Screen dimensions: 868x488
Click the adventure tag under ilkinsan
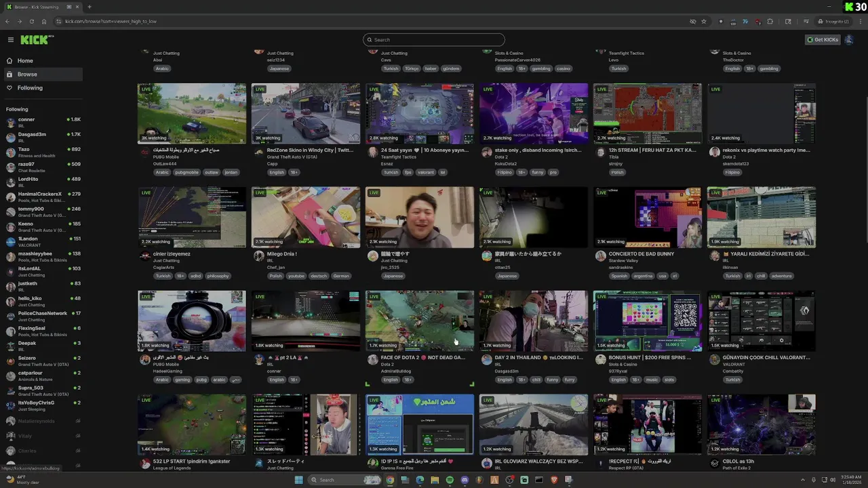tap(782, 276)
